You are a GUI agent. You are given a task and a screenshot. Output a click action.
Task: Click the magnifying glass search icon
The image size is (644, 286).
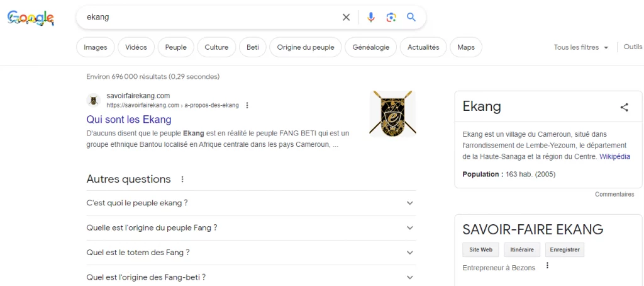click(411, 17)
